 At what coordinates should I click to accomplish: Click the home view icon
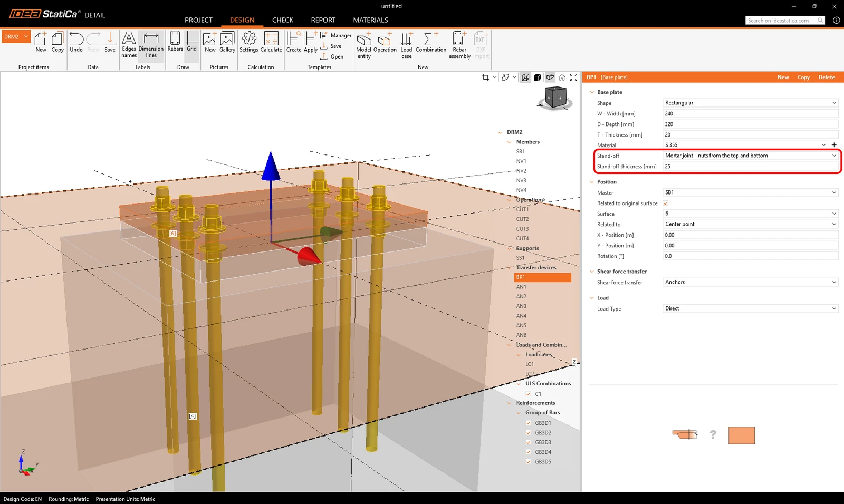coord(562,77)
